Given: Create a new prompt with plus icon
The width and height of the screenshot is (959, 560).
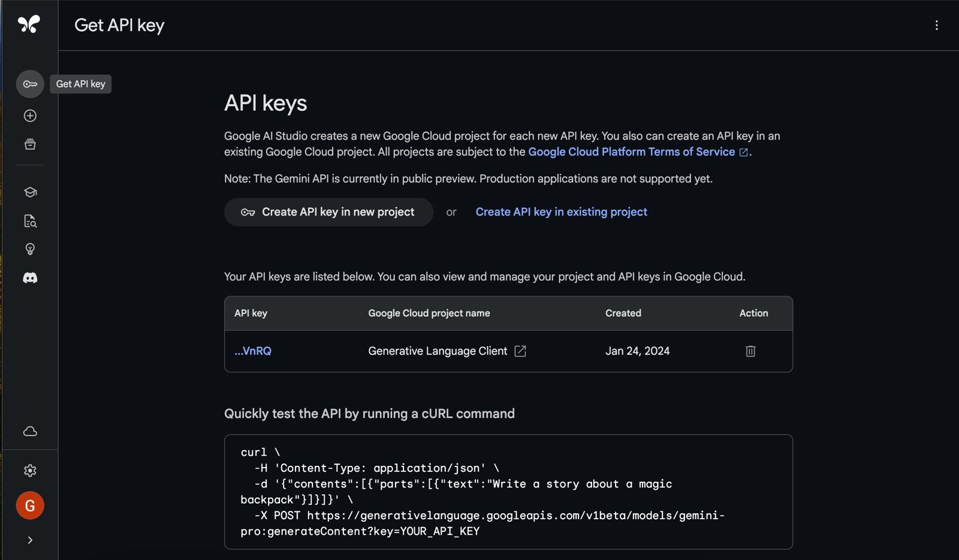Looking at the screenshot, I should click(30, 116).
